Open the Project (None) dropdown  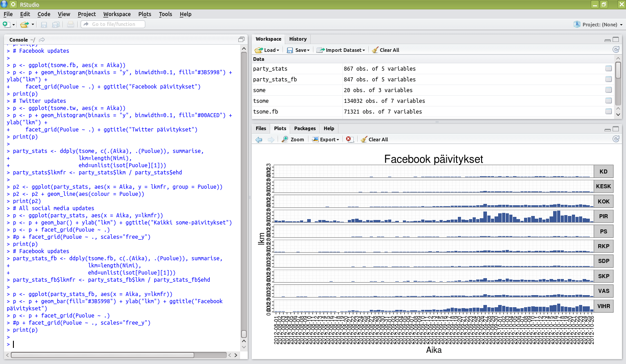[598, 25]
